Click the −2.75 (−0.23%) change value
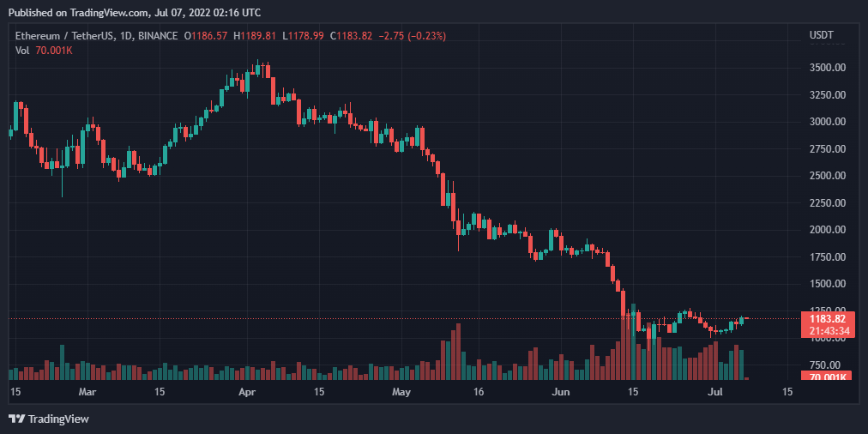This screenshot has height=434, width=868. [415, 36]
